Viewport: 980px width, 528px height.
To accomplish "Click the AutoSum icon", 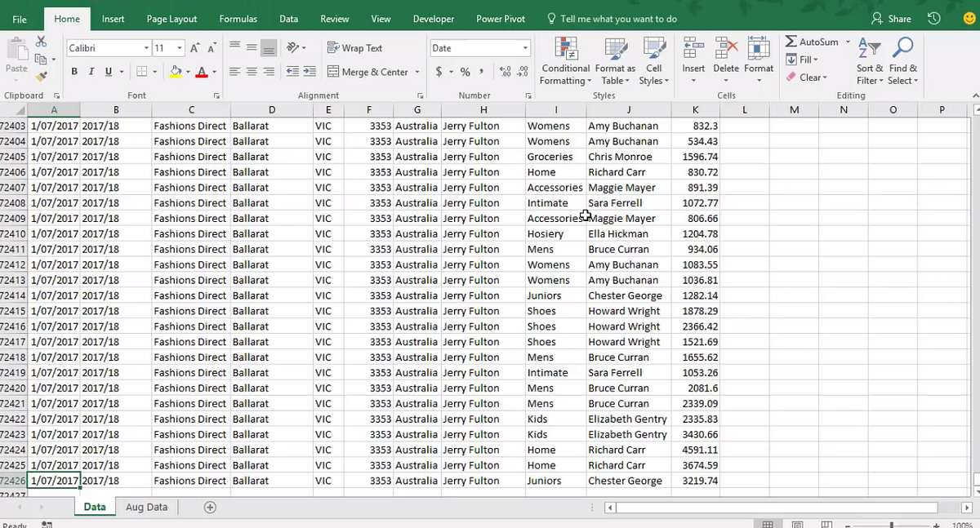I will coord(791,41).
